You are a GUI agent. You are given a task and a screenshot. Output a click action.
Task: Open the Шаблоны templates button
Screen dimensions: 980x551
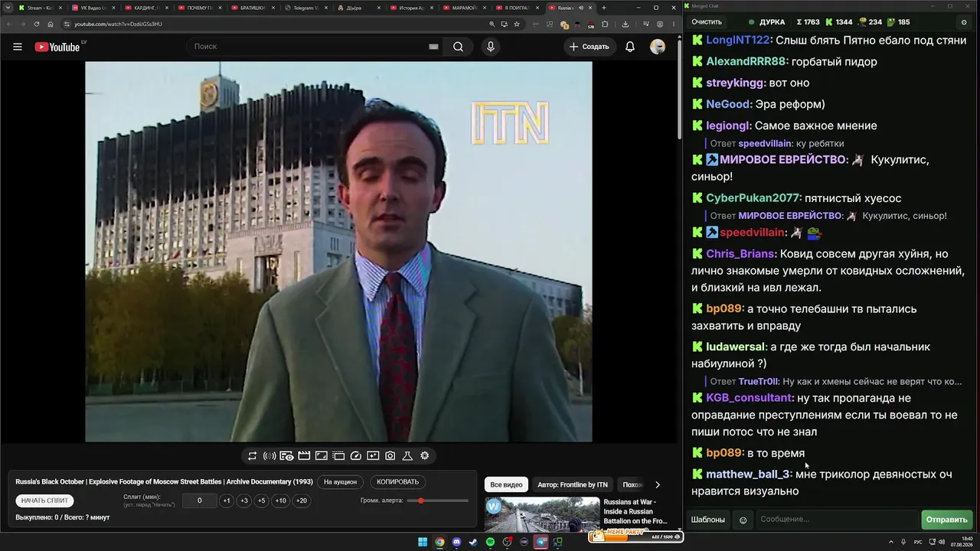[708, 520]
